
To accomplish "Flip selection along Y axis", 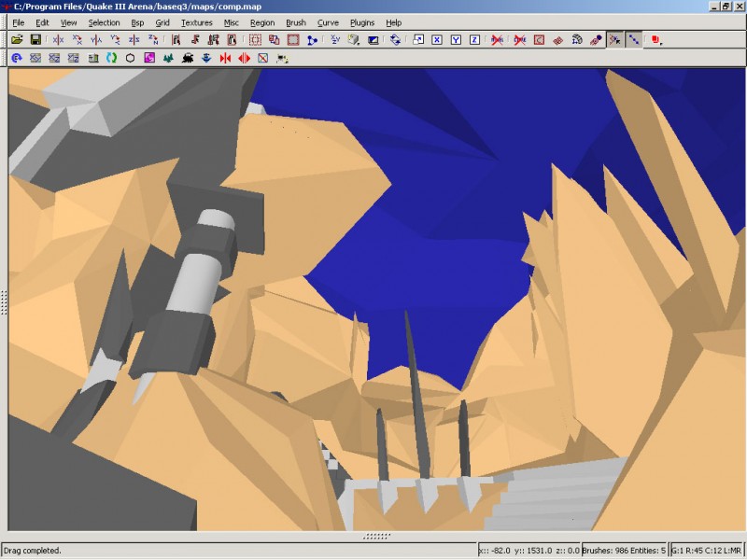I will coord(96,40).
